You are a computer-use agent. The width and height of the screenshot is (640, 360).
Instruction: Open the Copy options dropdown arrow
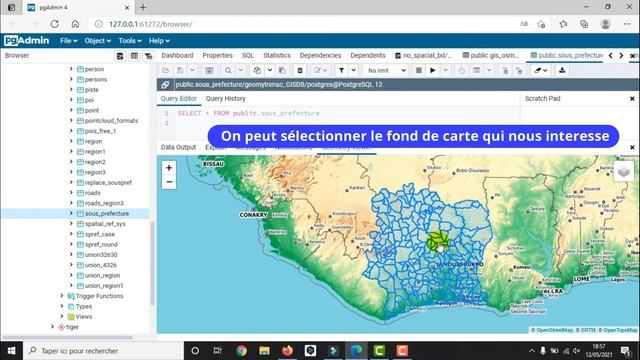point(270,70)
